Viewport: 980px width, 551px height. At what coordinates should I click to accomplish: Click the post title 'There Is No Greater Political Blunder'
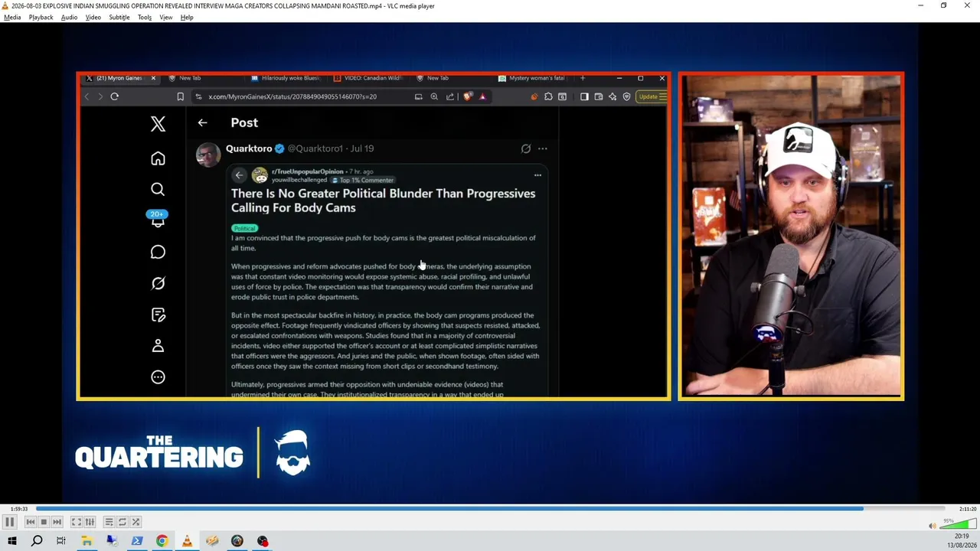[x=383, y=201]
